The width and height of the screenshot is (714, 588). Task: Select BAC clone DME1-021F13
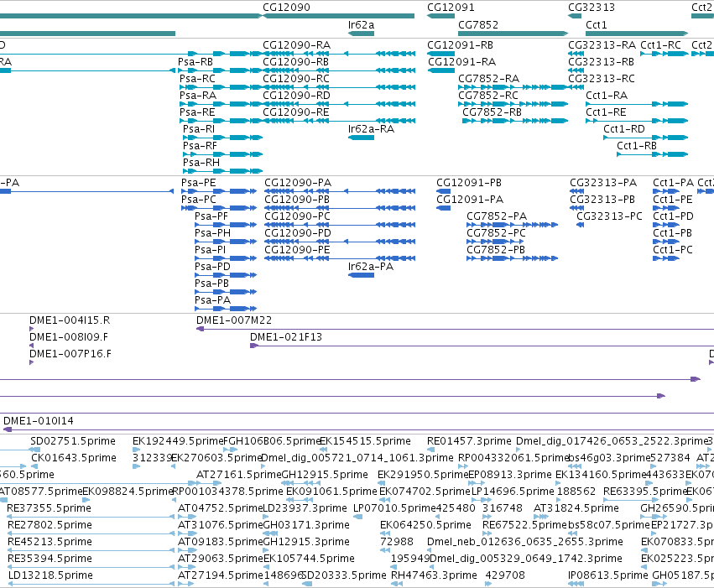pyautogui.click(x=286, y=337)
